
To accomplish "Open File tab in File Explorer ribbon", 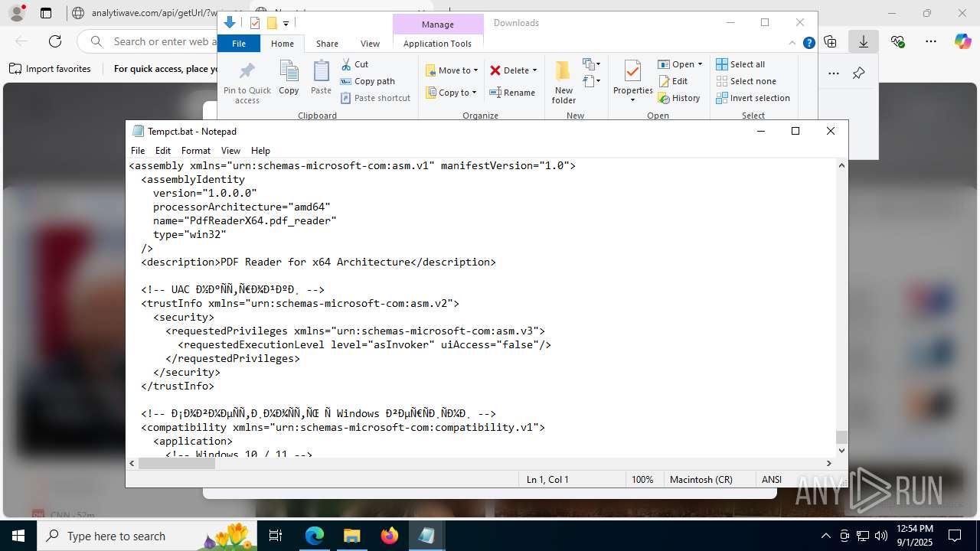I will coord(239,44).
